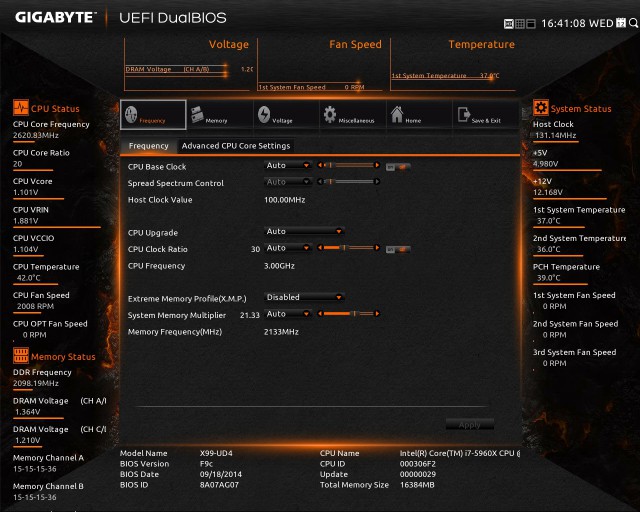Click the Total Memory Size 16384MB value

coord(417,485)
